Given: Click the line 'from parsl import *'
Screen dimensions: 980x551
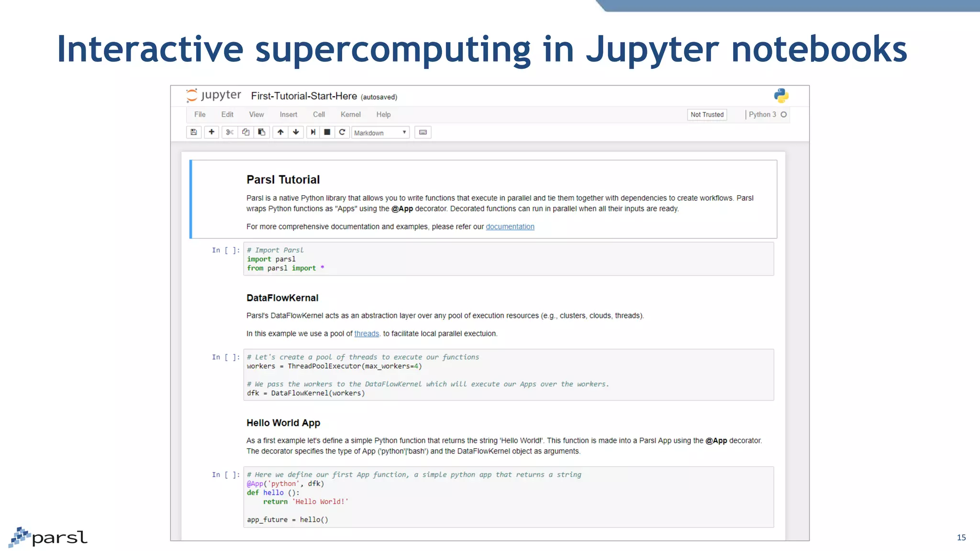Looking at the screenshot, I should point(286,268).
